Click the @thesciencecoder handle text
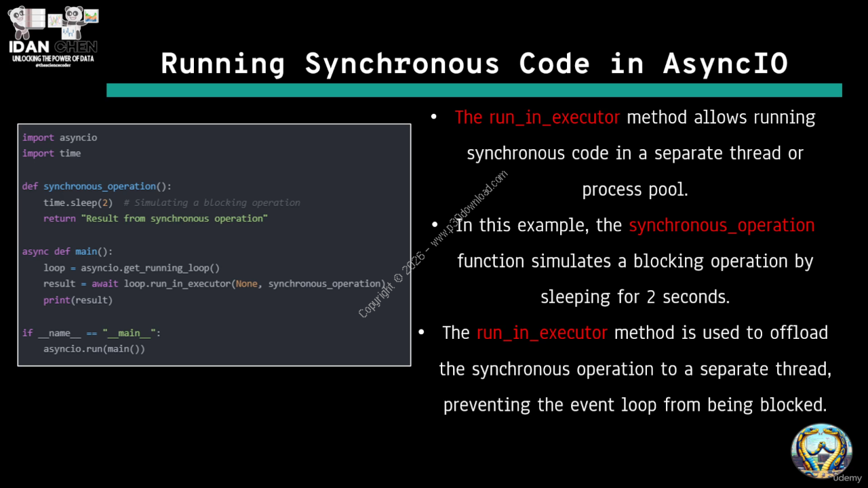868x488 pixels. 52,65
